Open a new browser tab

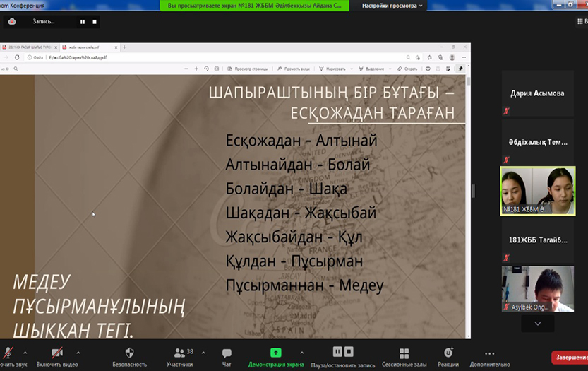click(x=125, y=47)
